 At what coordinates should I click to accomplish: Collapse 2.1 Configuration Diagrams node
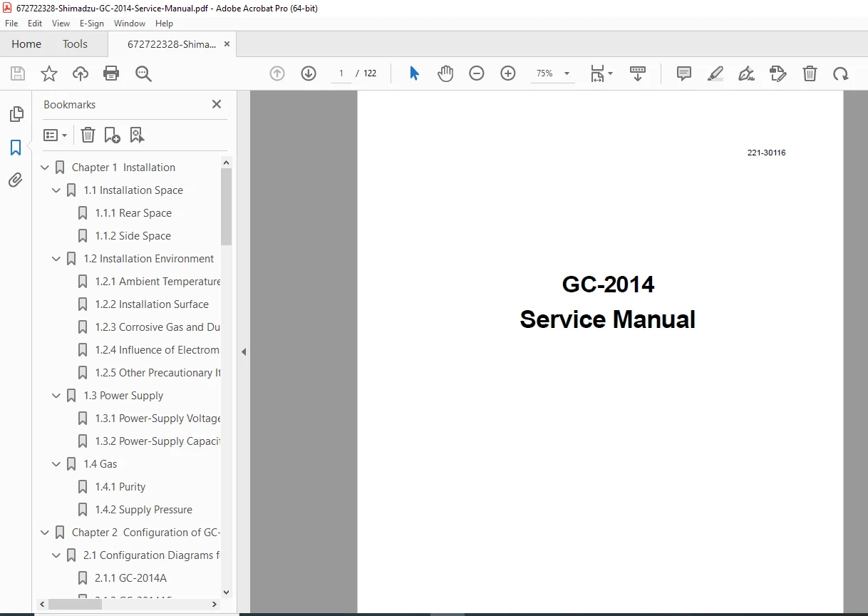(56, 555)
